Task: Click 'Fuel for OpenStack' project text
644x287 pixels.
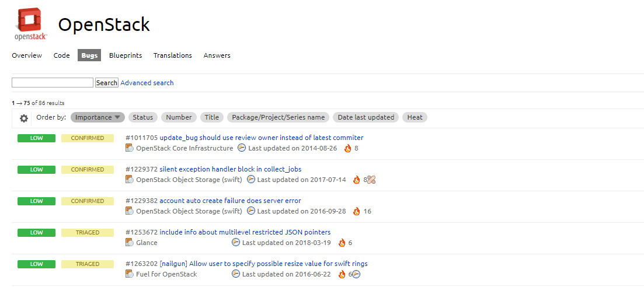Action: click(x=166, y=274)
